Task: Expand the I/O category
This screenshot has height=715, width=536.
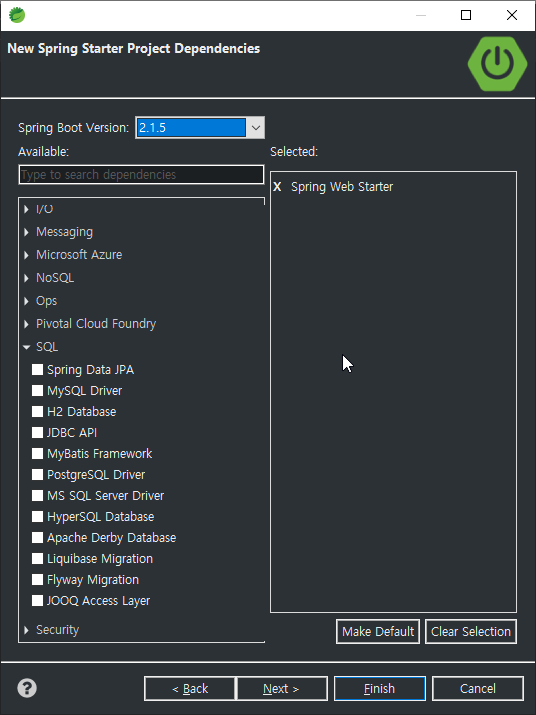Action: [26, 209]
